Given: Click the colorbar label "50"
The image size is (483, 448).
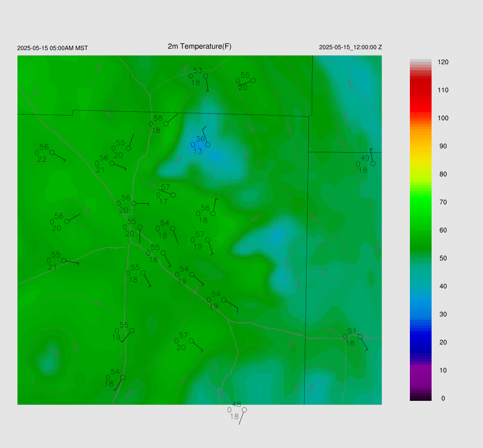Looking at the screenshot, I should point(443,258).
